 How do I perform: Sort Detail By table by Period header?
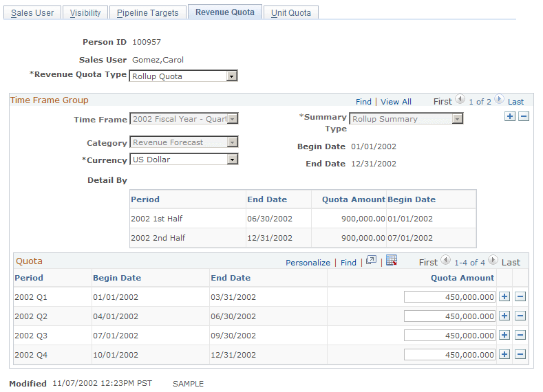pos(145,199)
